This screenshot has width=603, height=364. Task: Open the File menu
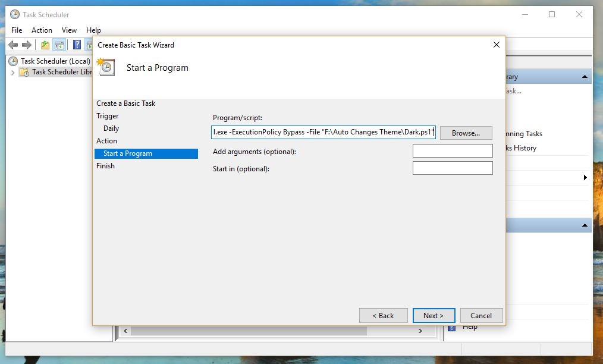point(17,30)
